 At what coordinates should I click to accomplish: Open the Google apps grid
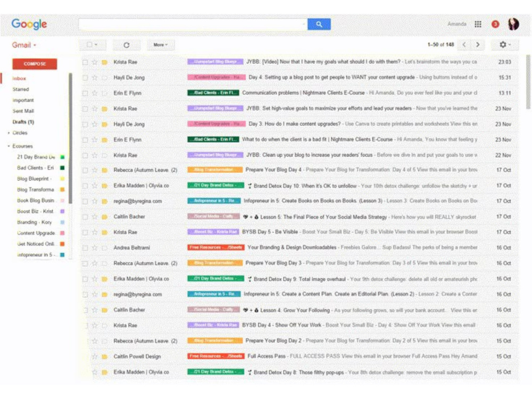478,24
